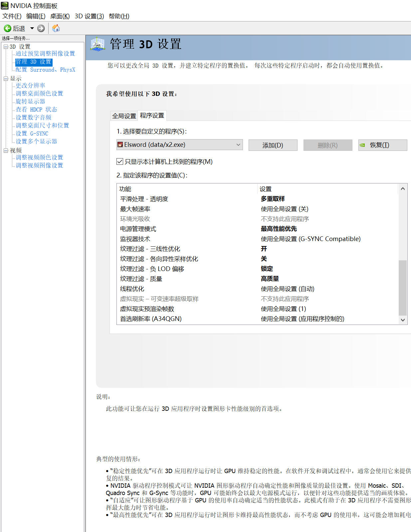Click the NVIDIA logo in title bar
411x532 pixels.
coord(5,6)
